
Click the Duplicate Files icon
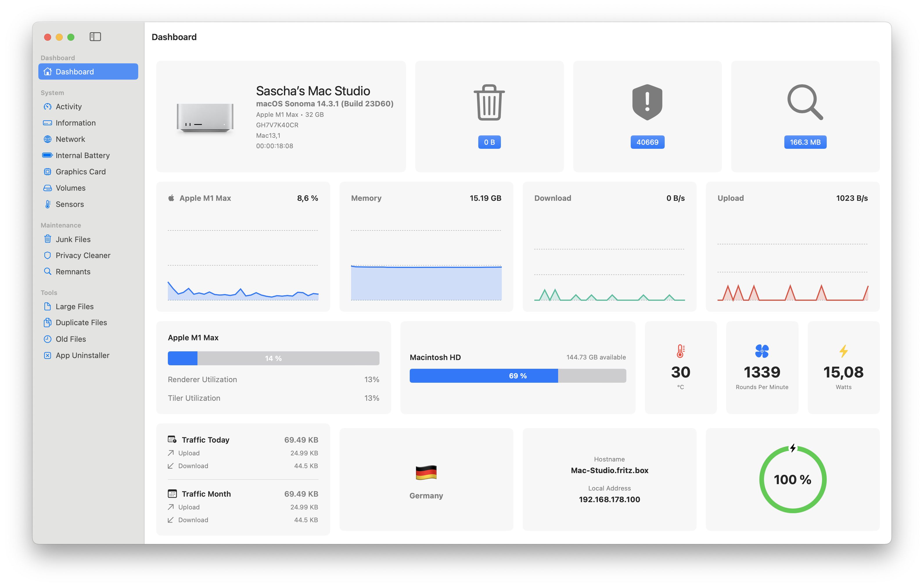[48, 323]
